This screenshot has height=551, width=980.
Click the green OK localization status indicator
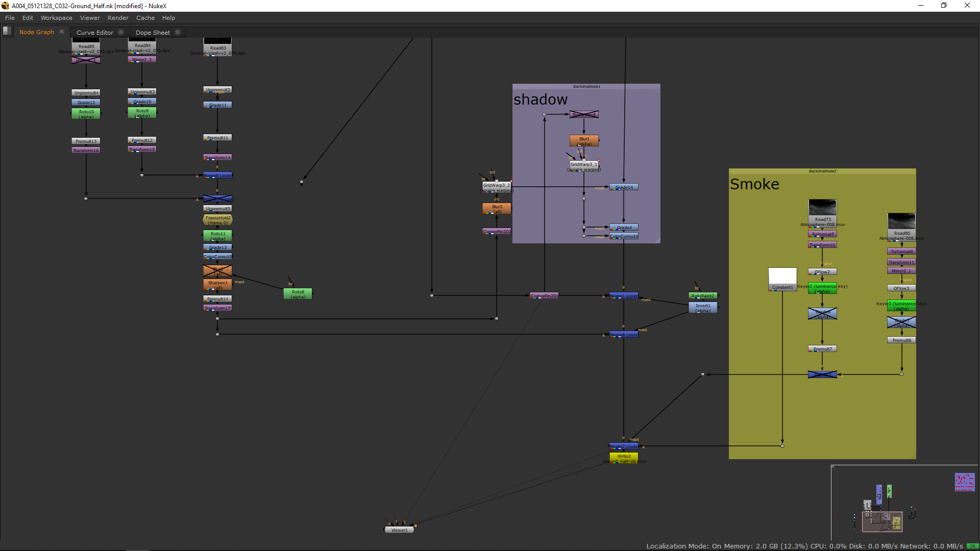click(x=972, y=546)
